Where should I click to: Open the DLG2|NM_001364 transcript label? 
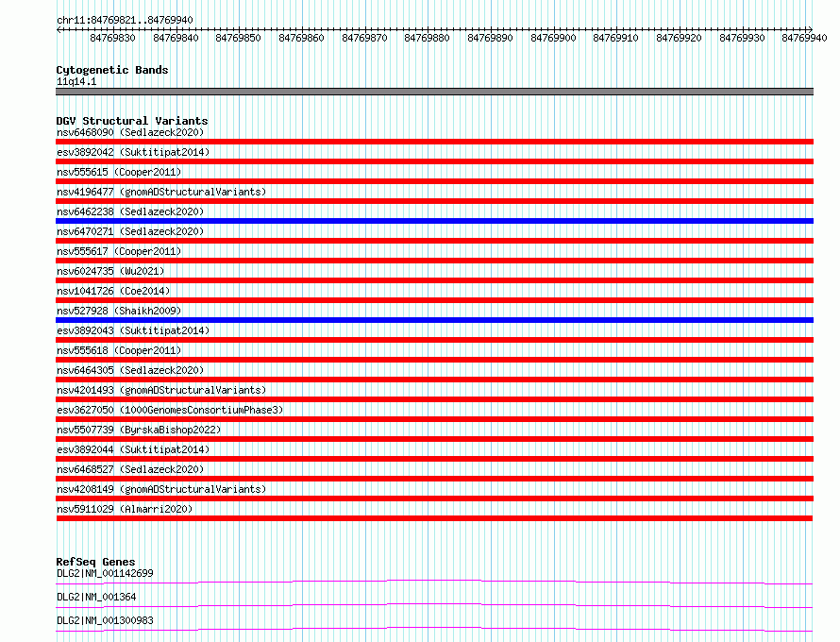click(x=96, y=597)
